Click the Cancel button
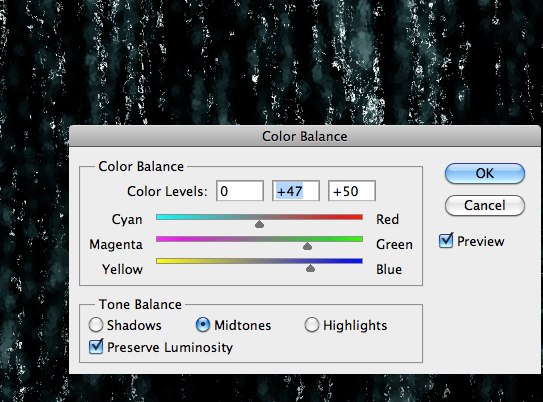The height and width of the screenshot is (402, 543). click(484, 205)
